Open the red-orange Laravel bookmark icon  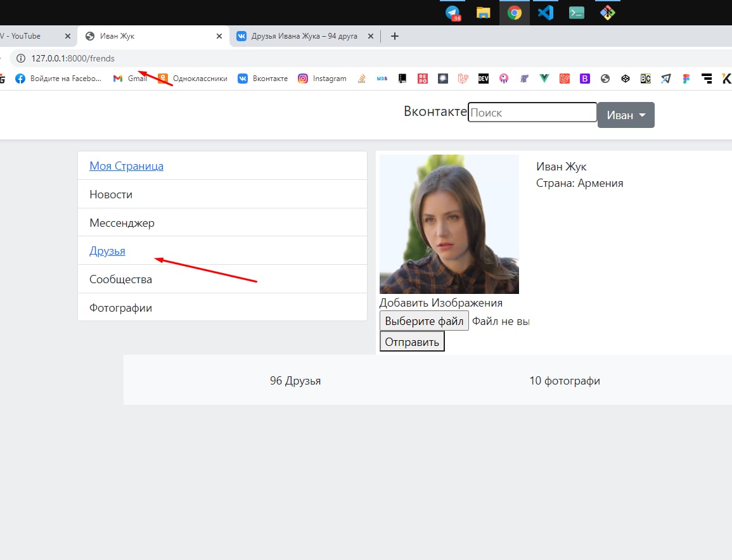point(565,79)
